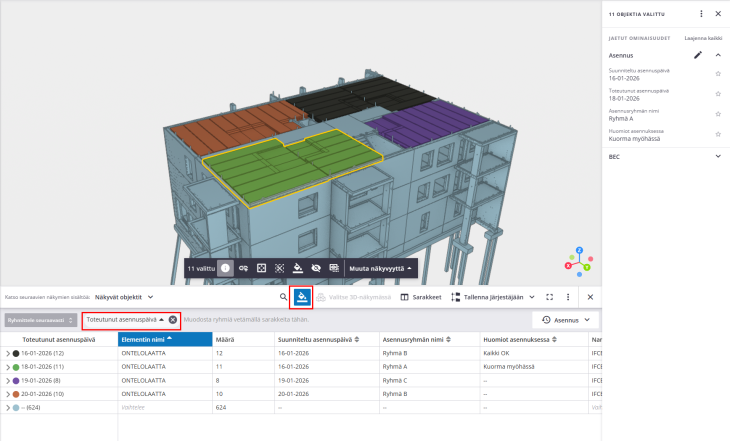Open the Muuta näkyvyyttä menu
The width and height of the screenshot is (730, 441).
coord(379,268)
